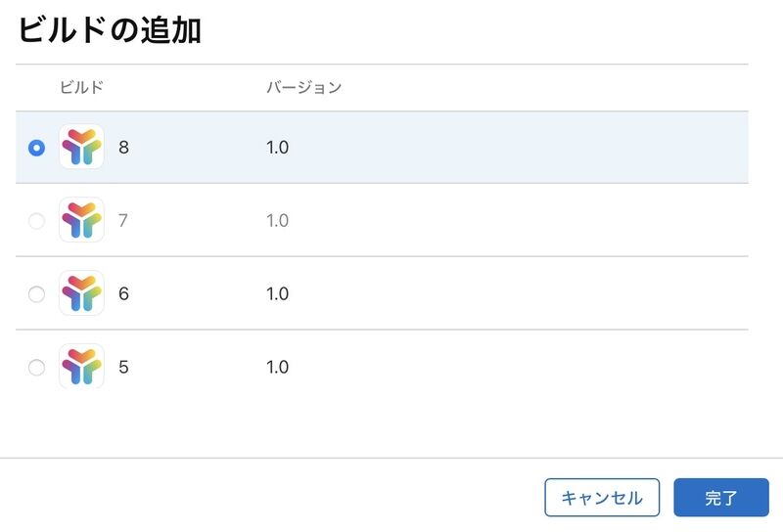Click the app icon for build 5

[81, 367]
